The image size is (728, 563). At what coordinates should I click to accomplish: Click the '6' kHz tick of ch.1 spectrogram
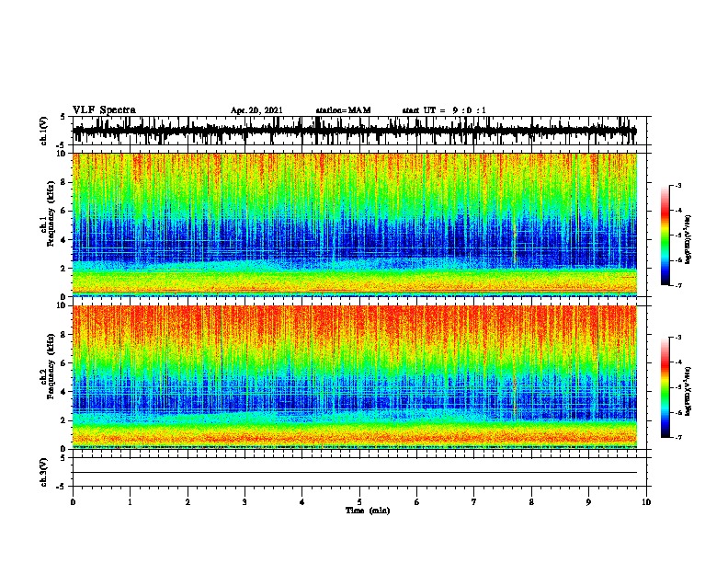(64, 211)
